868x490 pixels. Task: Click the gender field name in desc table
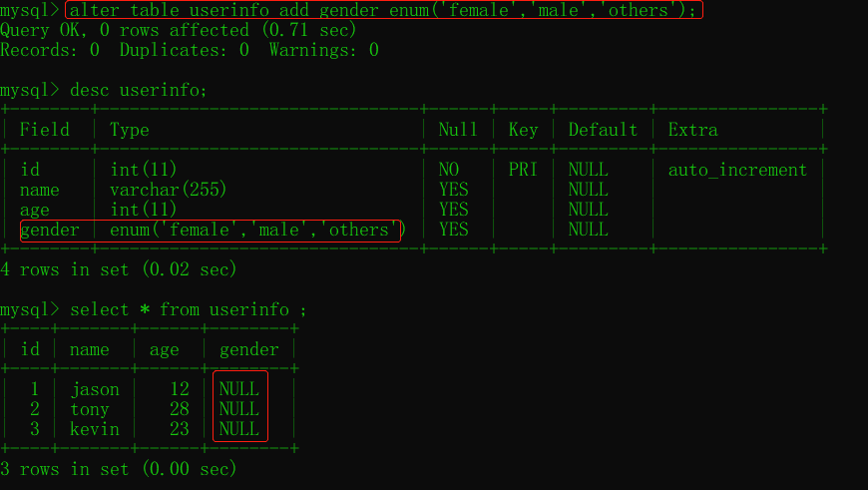coord(50,230)
